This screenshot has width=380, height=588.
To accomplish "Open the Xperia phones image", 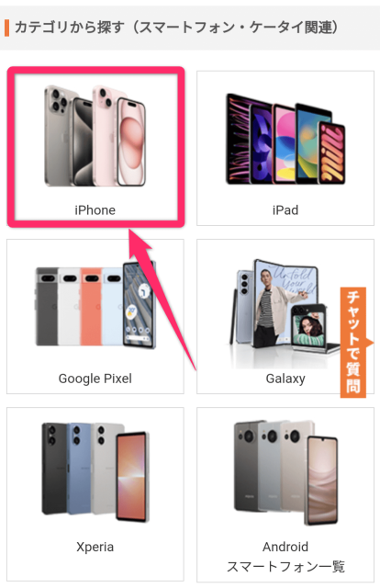I will pos(95,472).
